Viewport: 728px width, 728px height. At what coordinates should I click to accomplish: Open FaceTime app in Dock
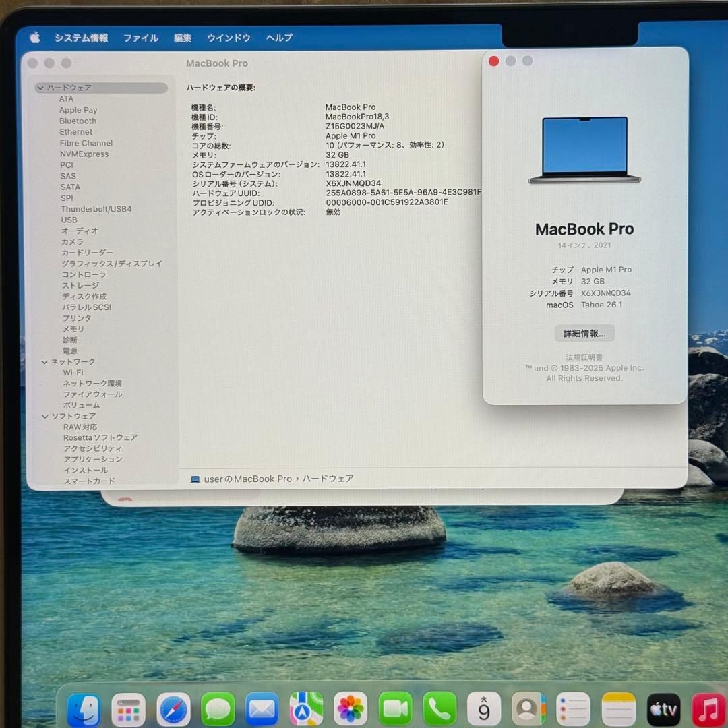pos(395,709)
